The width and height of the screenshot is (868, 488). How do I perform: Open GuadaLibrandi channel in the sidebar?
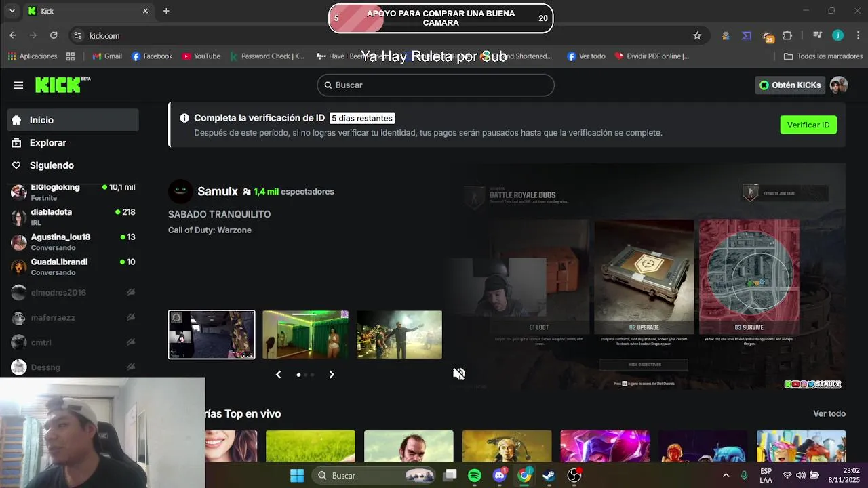[x=73, y=267]
